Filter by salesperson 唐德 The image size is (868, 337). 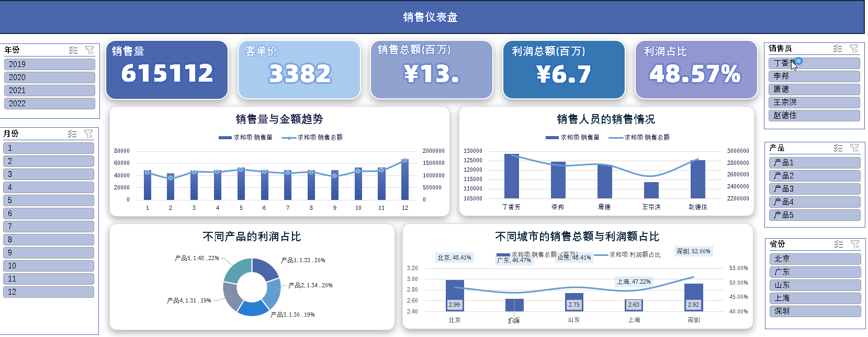tap(815, 89)
